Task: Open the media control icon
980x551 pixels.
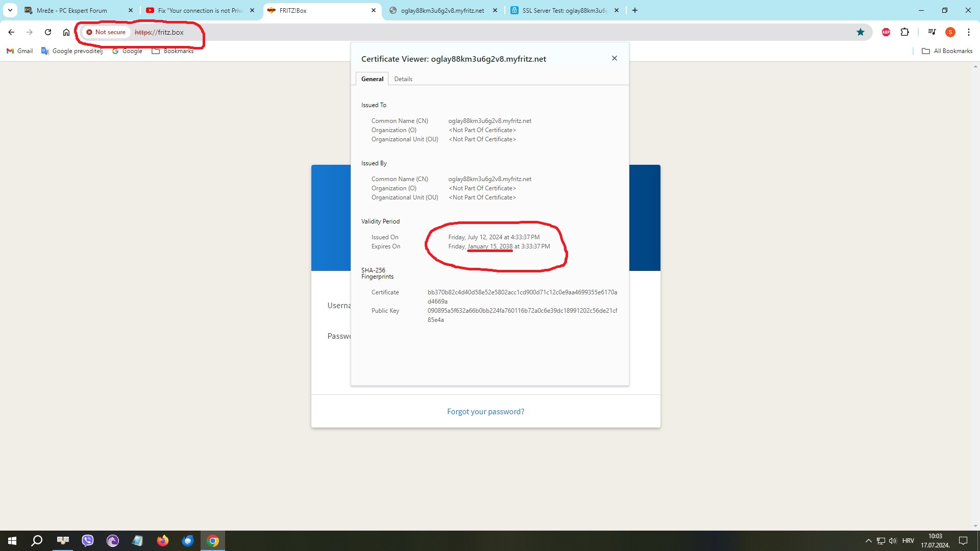Action: (932, 32)
